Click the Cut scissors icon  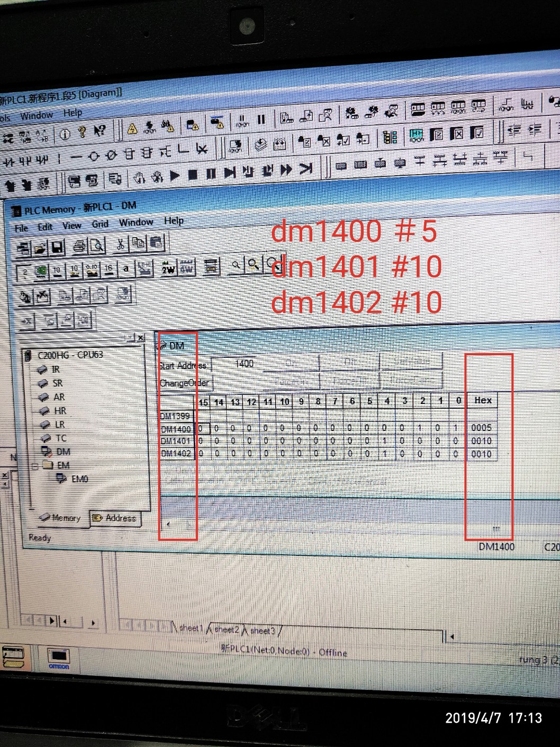pyautogui.click(x=121, y=244)
